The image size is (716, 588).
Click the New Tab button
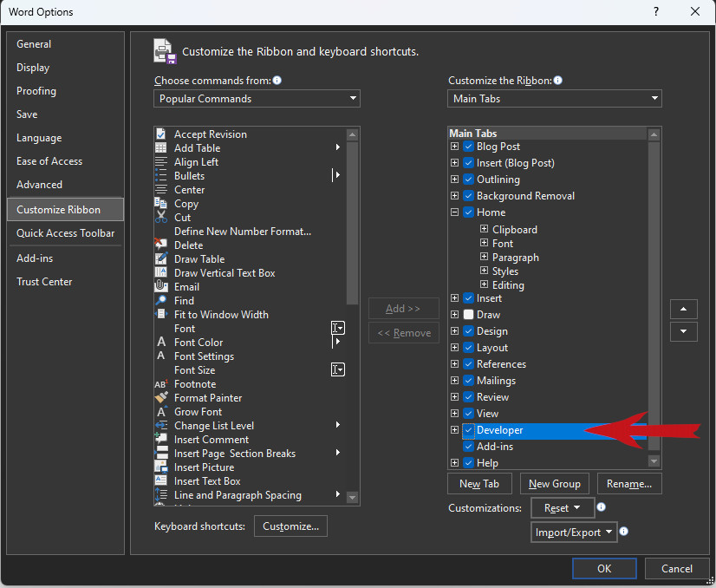pos(479,484)
